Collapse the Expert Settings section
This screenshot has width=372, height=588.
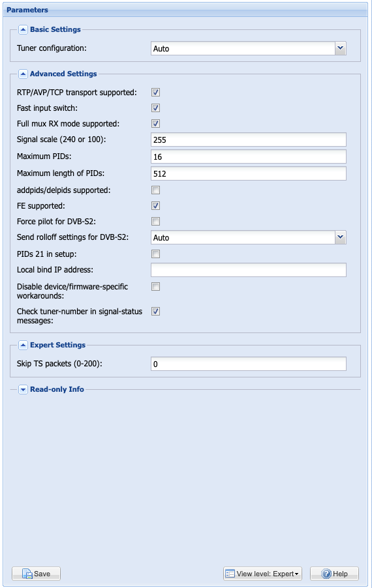click(23, 345)
